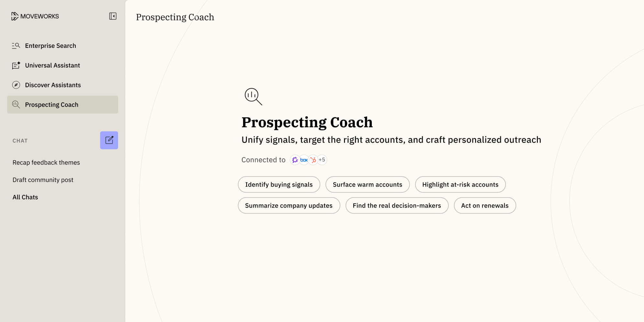View All Chats list
This screenshot has width=644, height=322.
[25, 197]
